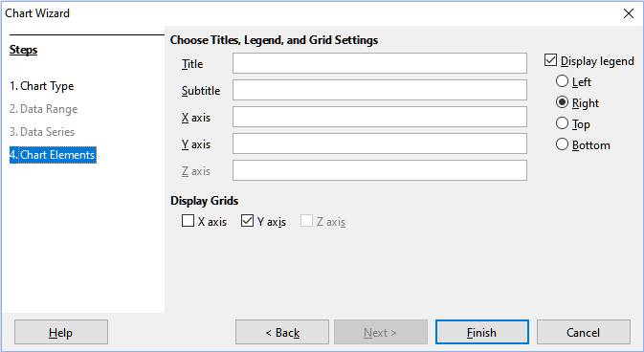The height and width of the screenshot is (352, 644).
Task: Click the Display Grids section label
Action: [204, 201]
